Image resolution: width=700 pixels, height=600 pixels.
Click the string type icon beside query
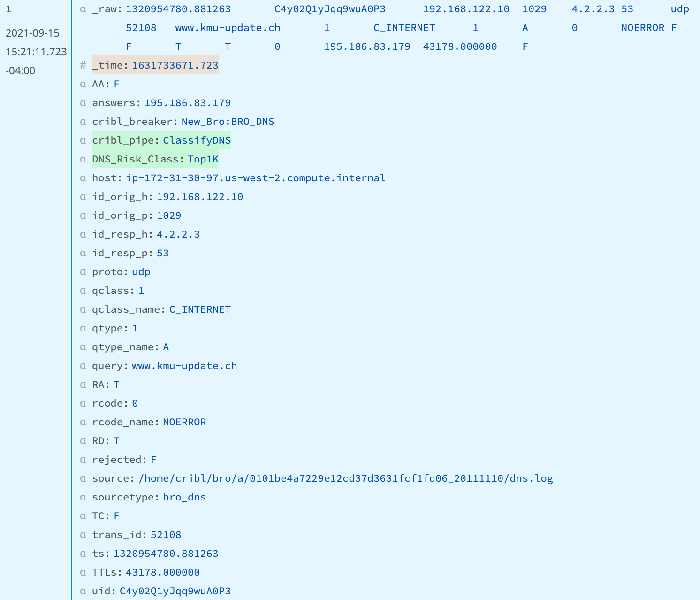click(83, 366)
